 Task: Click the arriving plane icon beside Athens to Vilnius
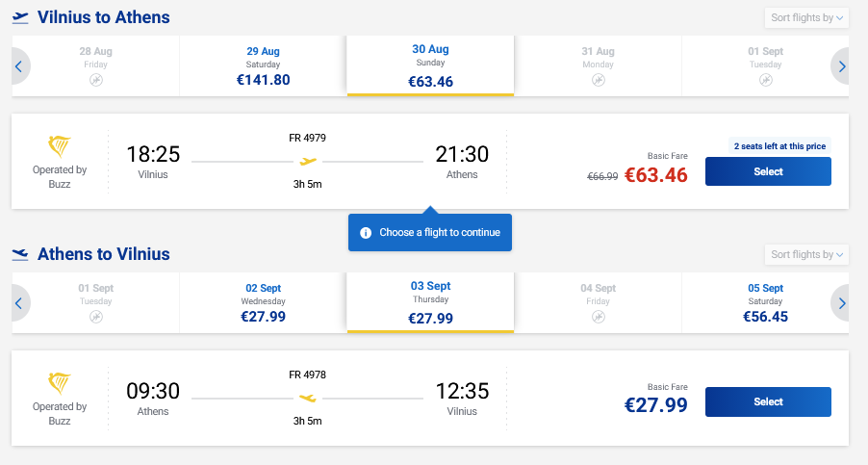(20, 254)
